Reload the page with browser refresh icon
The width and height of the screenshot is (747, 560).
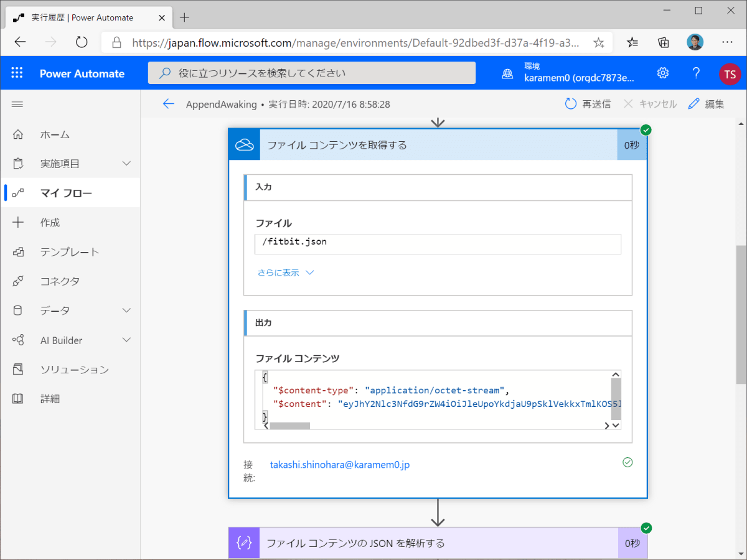82,42
